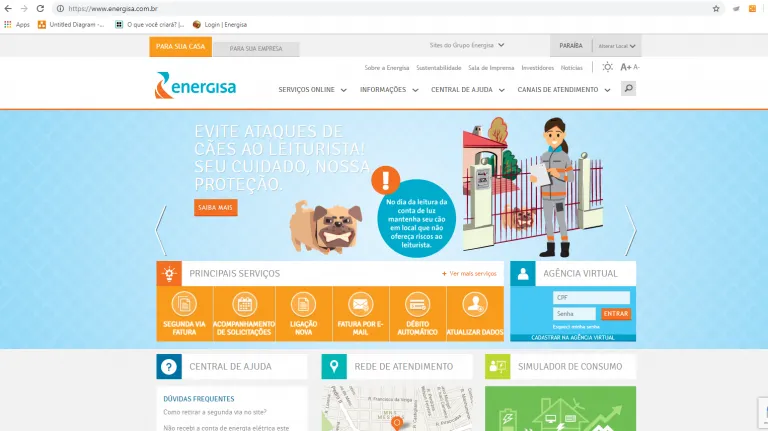Go to next banner slide arrow
This screenshot has height=431, width=768.
click(631, 230)
